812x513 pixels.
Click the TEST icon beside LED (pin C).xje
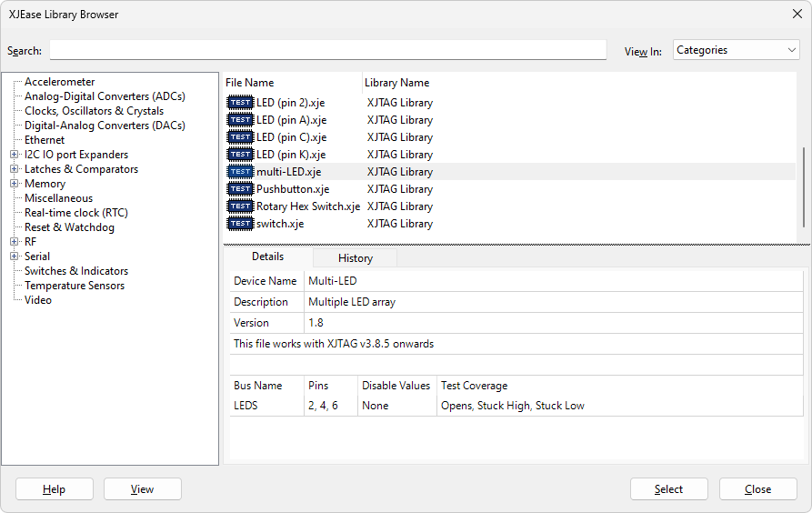(240, 137)
